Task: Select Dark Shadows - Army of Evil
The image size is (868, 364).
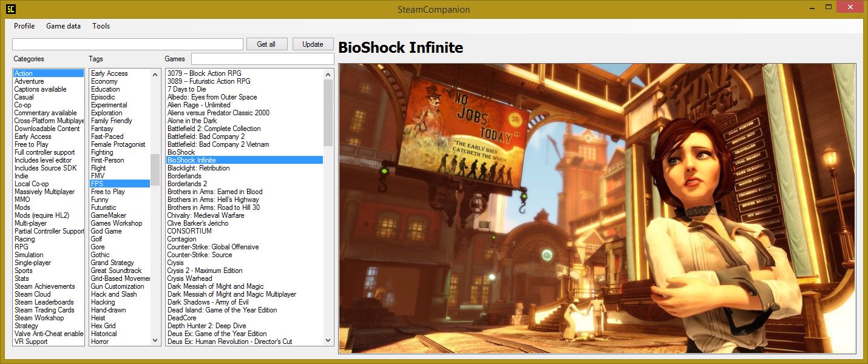Action: pos(245,302)
